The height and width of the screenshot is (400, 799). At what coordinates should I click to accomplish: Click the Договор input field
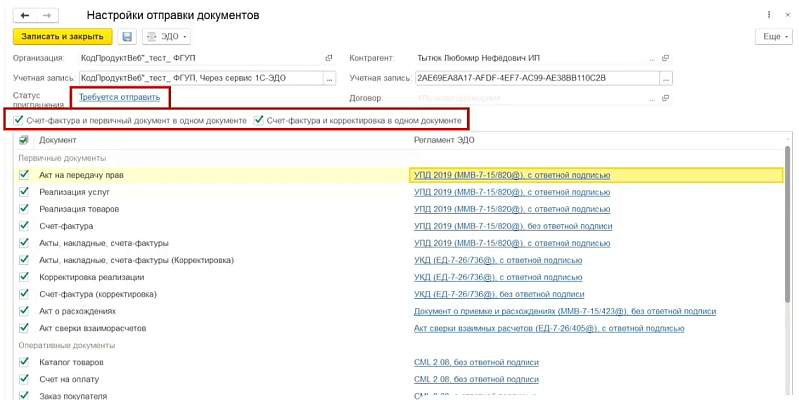[x=530, y=98]
